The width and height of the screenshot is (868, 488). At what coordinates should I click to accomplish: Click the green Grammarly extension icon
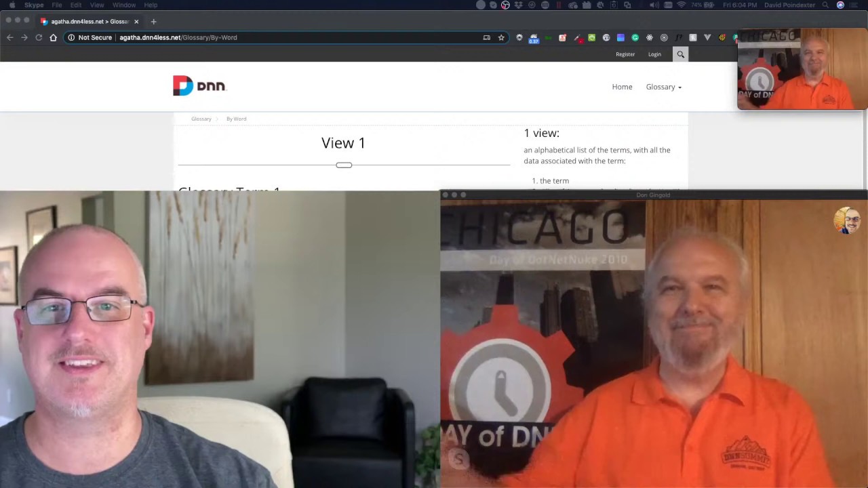pyautogui.click(x=635, y=37)
